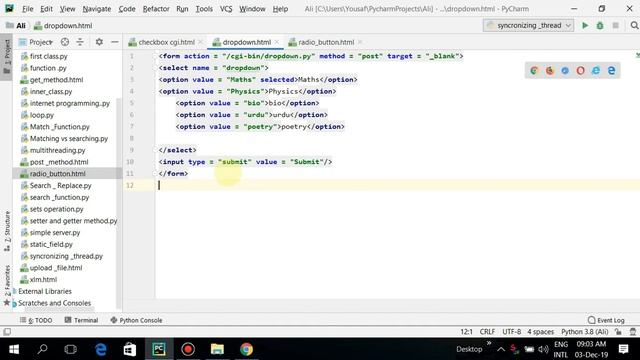Click the Stop process icon
640x360 pixels.
[x=616, y=25]
